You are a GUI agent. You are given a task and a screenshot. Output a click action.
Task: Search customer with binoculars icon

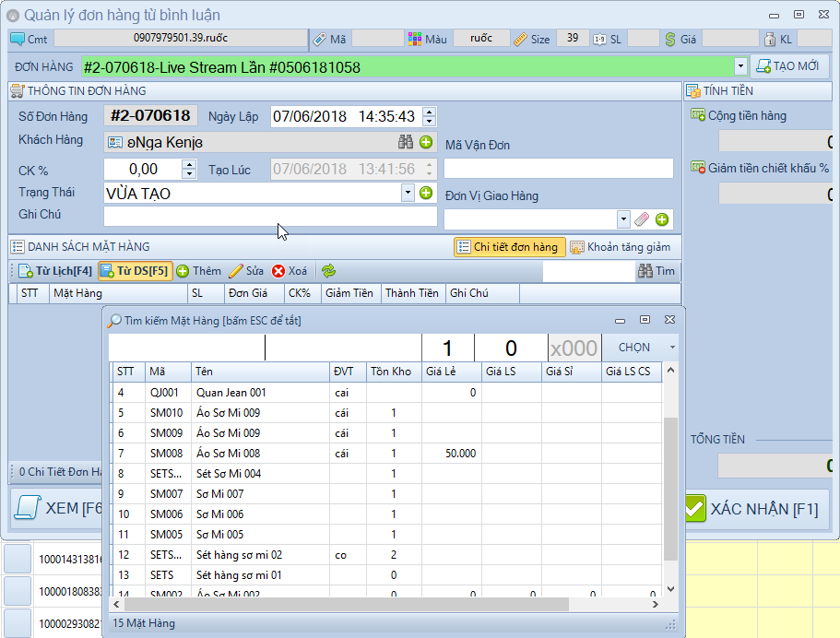tap(406, 142)
